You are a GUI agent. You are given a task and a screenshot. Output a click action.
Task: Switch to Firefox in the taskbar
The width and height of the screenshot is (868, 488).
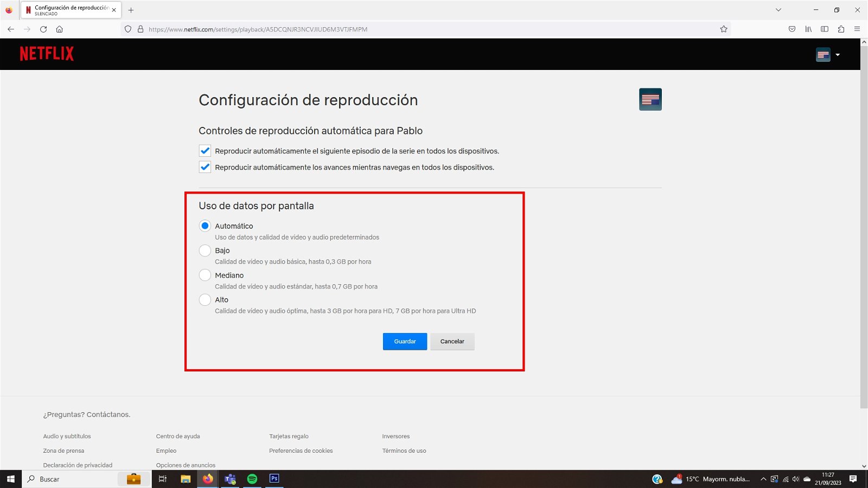(x=208, y=479)
